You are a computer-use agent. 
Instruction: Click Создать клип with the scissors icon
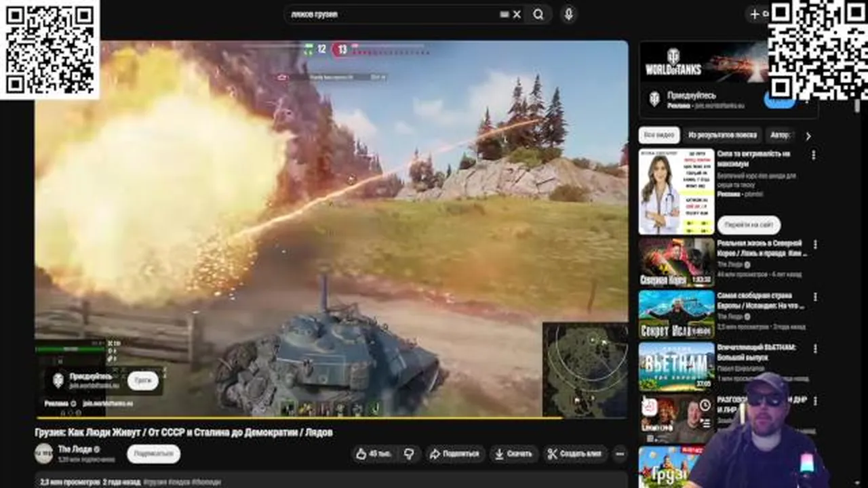574,454
